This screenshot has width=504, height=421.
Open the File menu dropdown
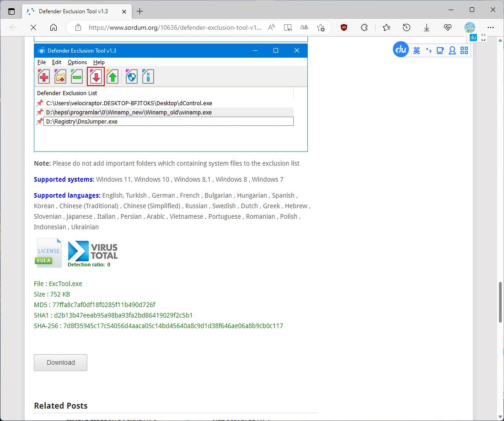coord(42,62)
